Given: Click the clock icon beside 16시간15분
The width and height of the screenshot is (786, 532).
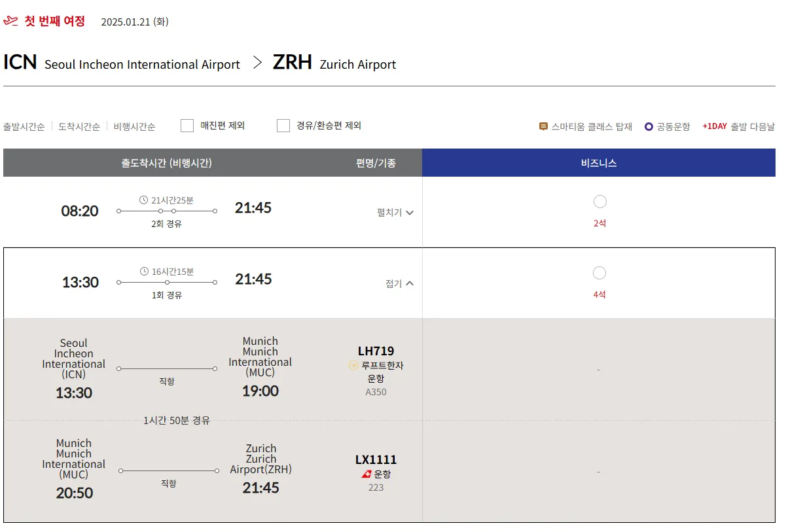Looking at the screenshot, I should tap(145, 272).
